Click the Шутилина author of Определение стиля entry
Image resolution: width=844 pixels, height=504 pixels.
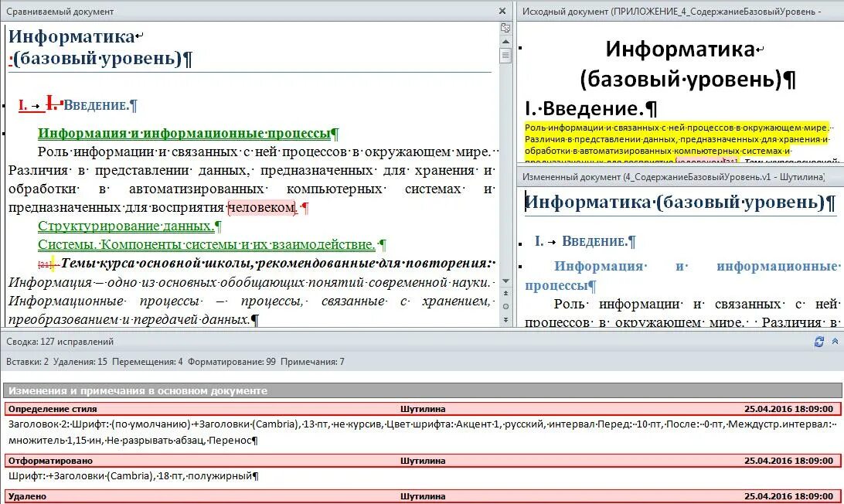[423, 409]
